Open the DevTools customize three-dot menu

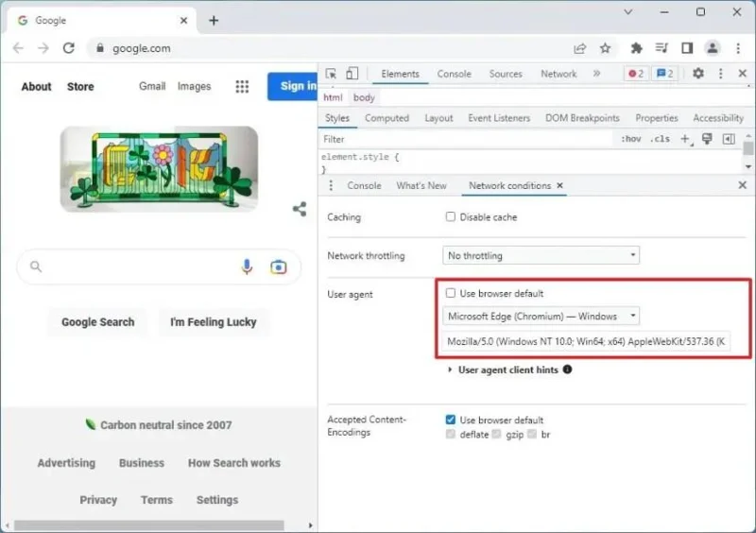(721, 74)
